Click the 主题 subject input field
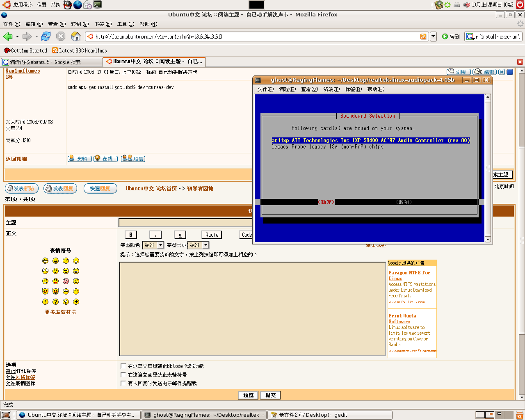The height and width of the screenshot is (420, 525). (x=186, y=223)
